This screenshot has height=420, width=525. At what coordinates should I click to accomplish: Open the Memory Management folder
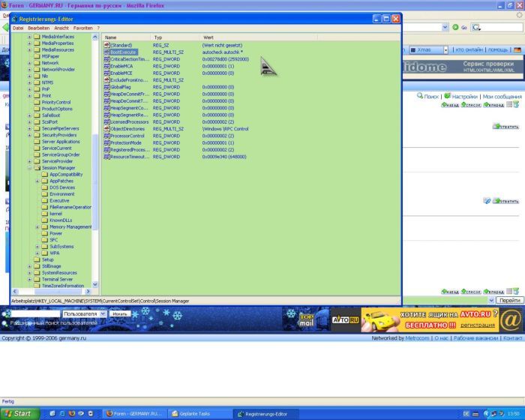70,226
